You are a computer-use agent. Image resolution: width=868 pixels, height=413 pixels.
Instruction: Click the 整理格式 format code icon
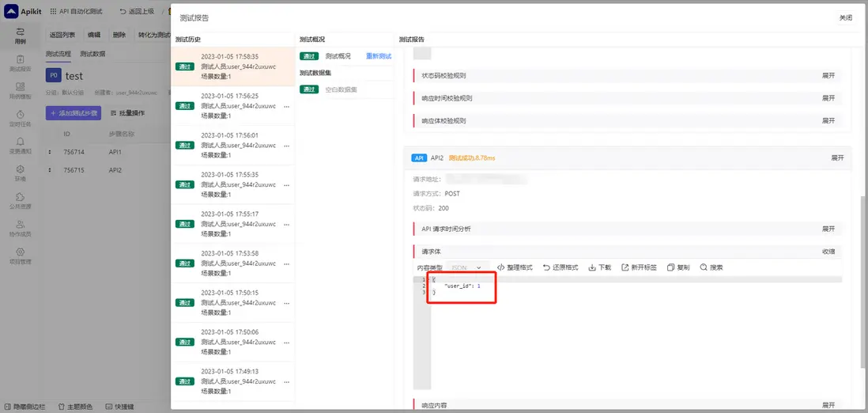click(x=501, y=267)
